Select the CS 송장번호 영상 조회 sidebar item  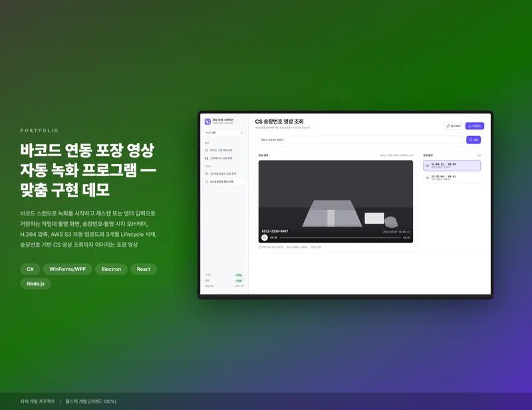pyautogui.click(x=224, y=181)
